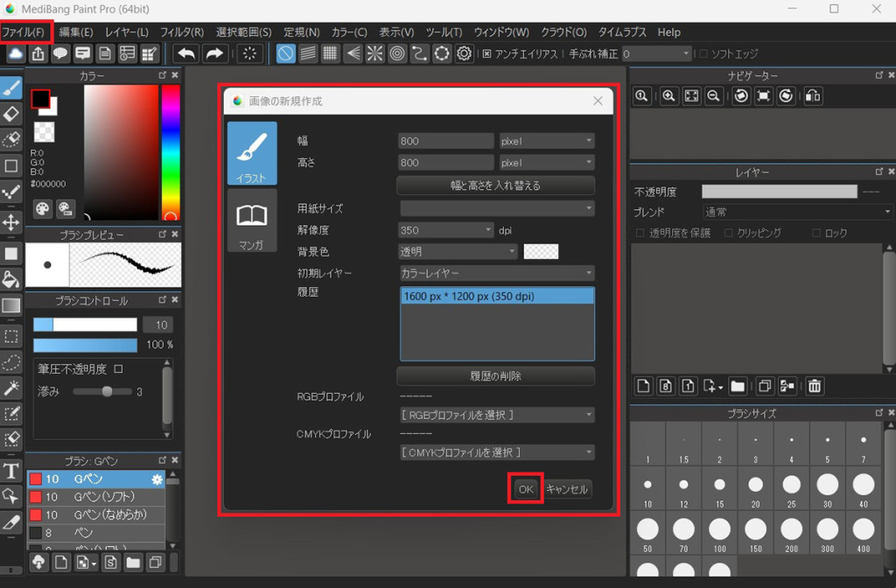
Task: Click the layer 不透明度 slider bar
Action: [x=780, y=192]
